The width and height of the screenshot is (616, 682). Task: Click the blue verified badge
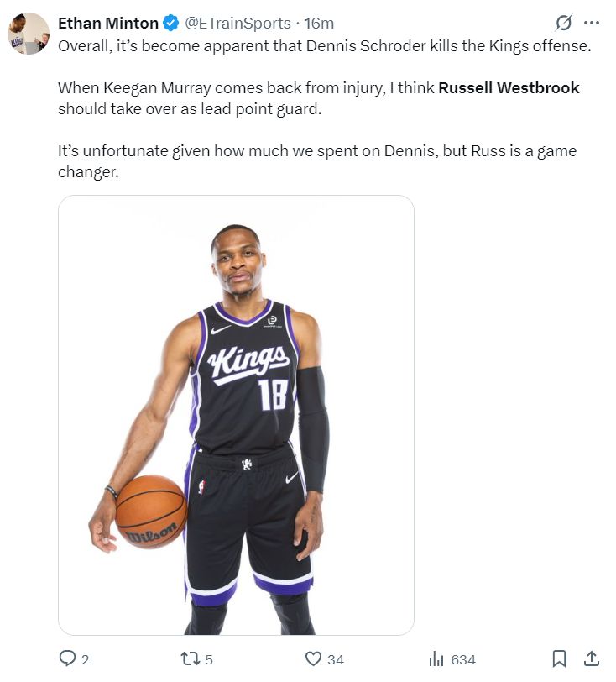click(x=171, y=23)
